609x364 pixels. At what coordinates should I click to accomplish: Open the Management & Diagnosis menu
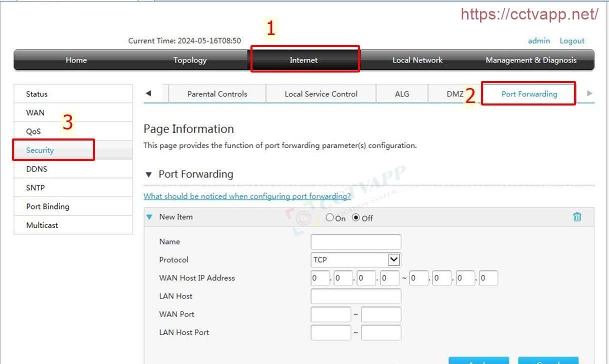pyautogui.click(x=531, y=60)
